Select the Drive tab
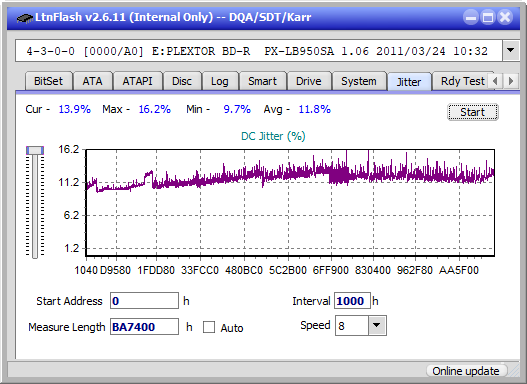Viewport: 527px width, 384px height. coord(309,81)
